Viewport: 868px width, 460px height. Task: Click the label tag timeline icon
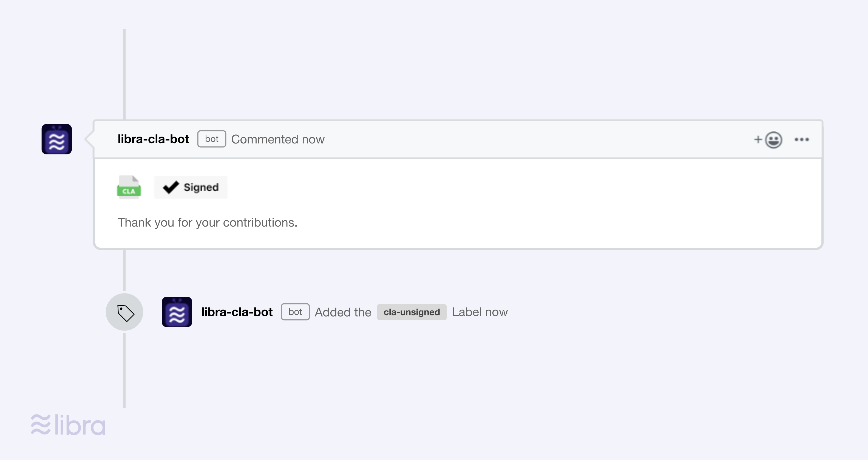tap(124, 312)
